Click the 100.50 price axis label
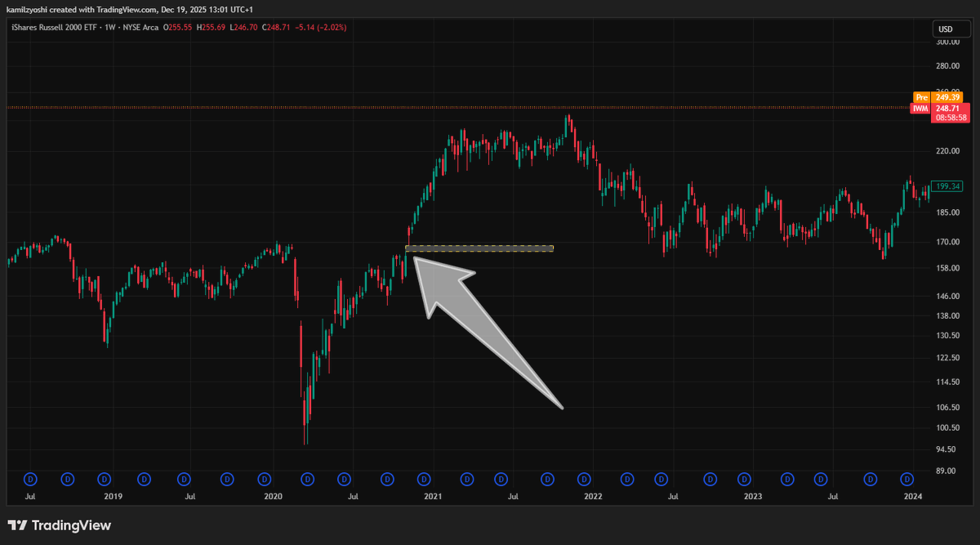This screenshot has width=980, height=545. pos(948,427)
